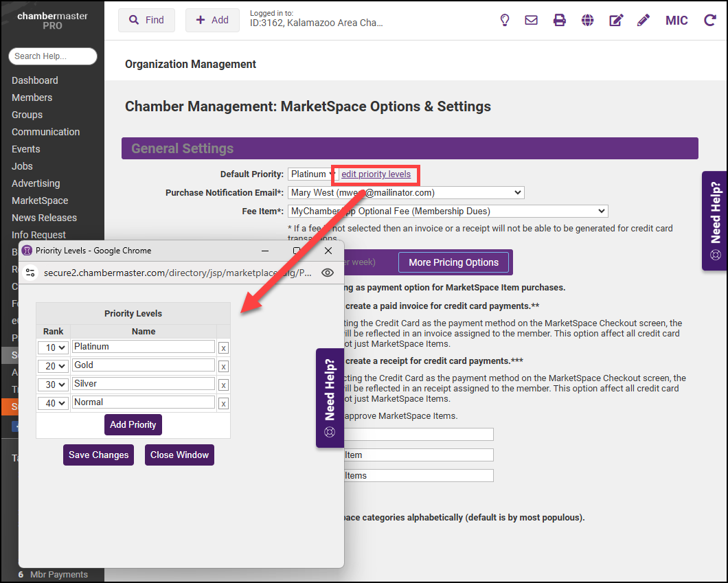Click the popup site info icon
Screen dimensions: 728x583
[x=30, y=273]
